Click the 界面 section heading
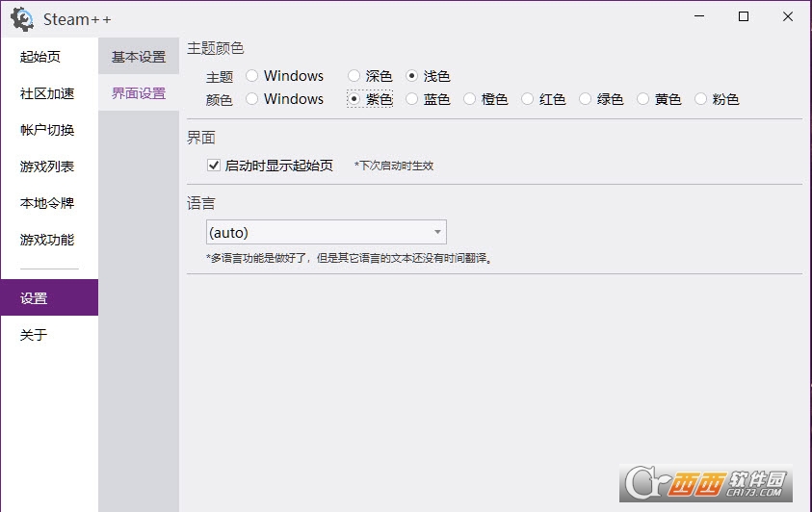The width and height of the screenshot is (812, 512). (x=201, y=138)
